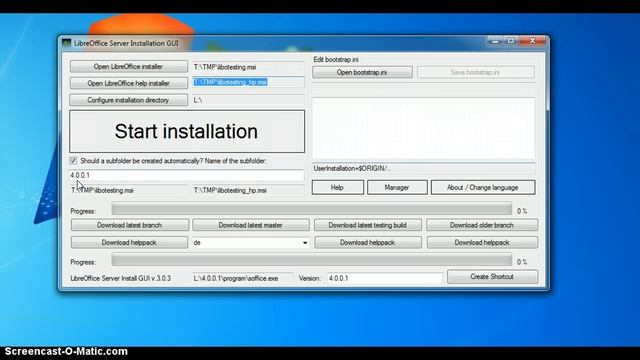
Task: Click Download helppack button under testing build
Action: (368, 242)
